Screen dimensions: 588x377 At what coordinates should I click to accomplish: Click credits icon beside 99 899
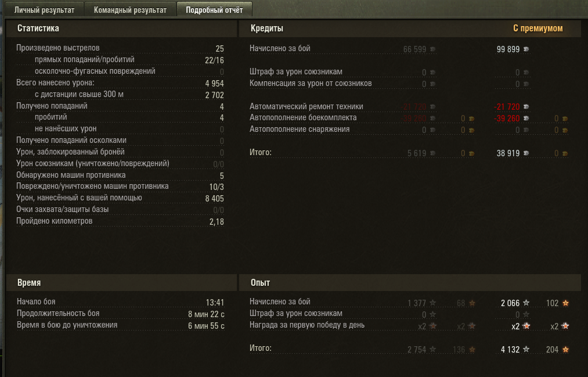pos(526,49)
